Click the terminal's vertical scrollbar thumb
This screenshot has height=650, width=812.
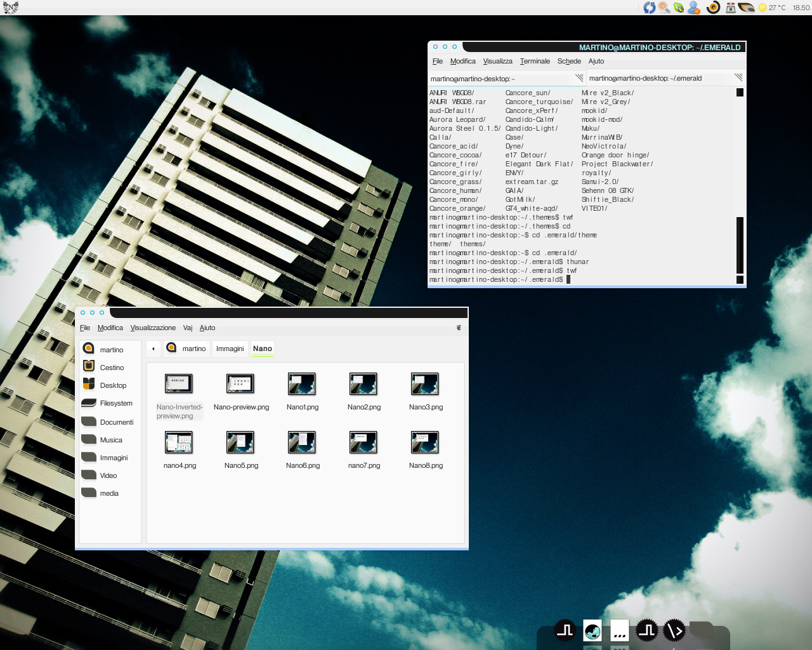(740, 245)
